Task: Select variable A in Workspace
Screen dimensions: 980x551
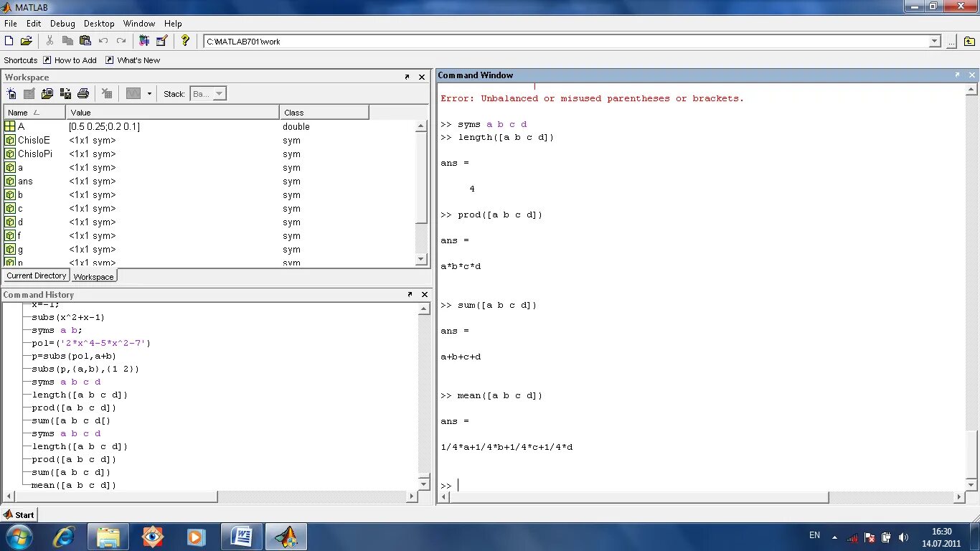Action: [209, 126]
